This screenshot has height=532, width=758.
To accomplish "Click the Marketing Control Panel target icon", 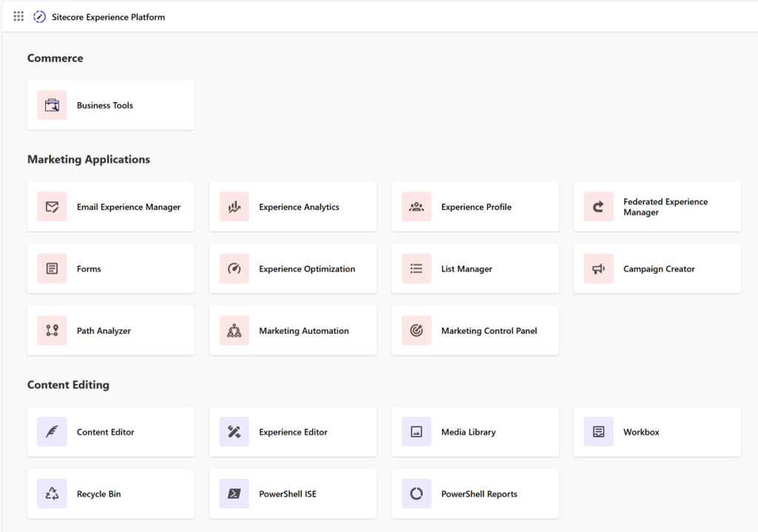I will coord(417,331).
